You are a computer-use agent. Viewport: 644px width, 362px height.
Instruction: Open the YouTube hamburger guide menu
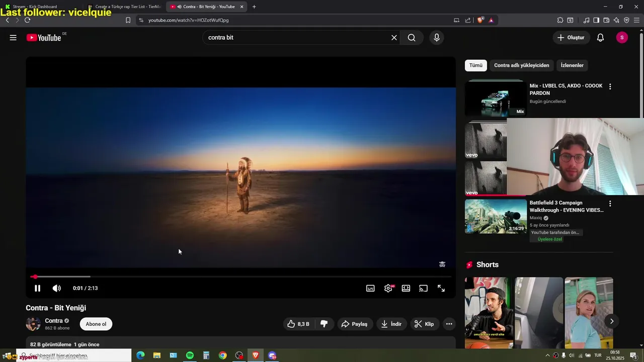(13, 38)
